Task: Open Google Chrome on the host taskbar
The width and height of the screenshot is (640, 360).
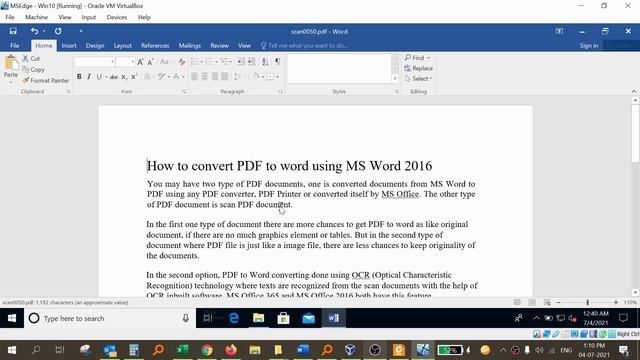Action: 207,350
